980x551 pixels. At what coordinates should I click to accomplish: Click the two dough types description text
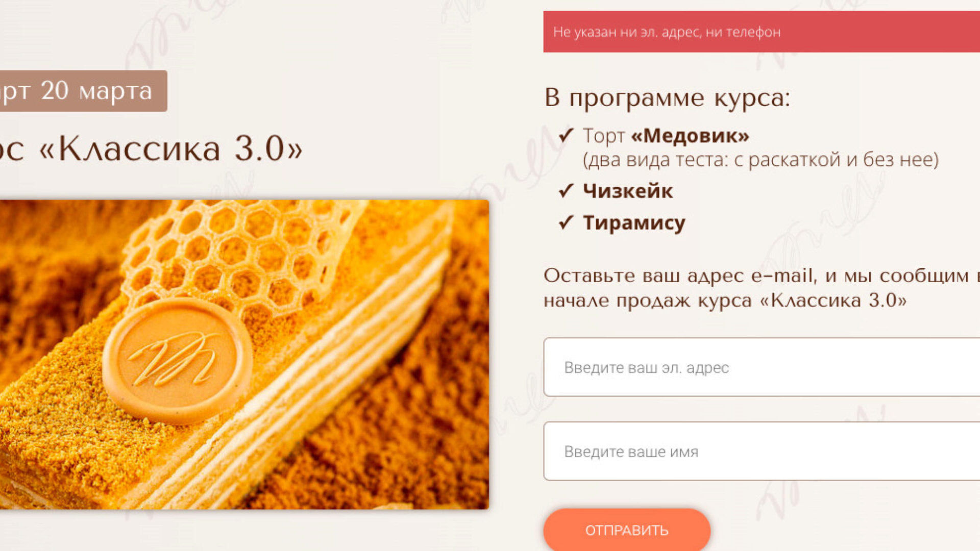click(x=761, y=160)
